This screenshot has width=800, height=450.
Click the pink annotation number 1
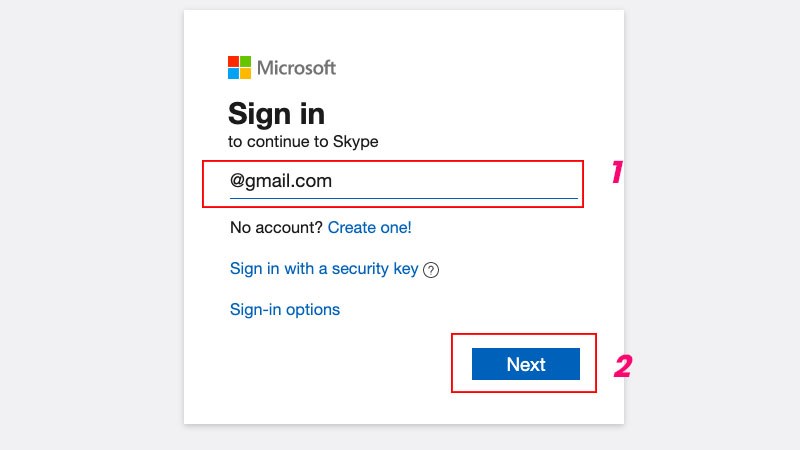point(617,173)
